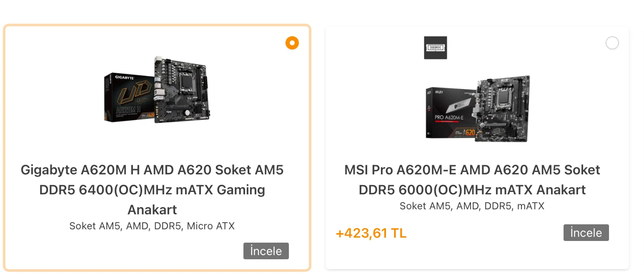Open the MSI Pro A620M-E product title
Image resolution: width=644 pixels, height=278 pixels.
click(472, 180)
